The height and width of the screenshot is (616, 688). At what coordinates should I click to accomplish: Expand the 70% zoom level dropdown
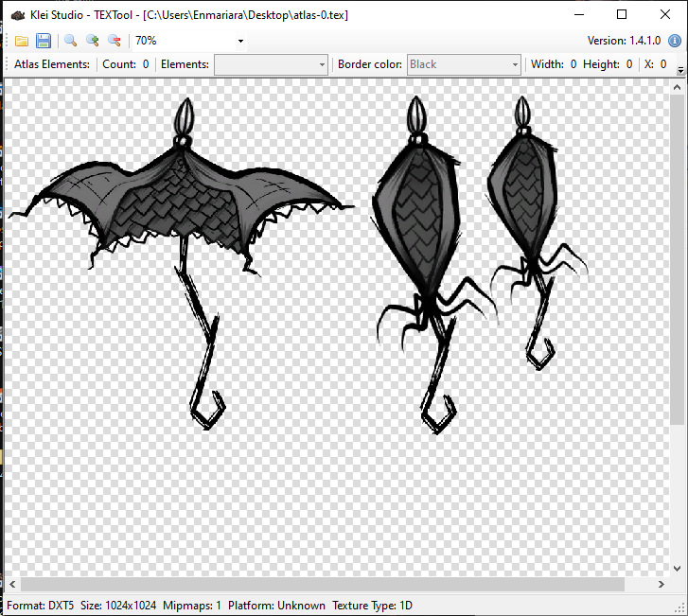tap(240, 41)
